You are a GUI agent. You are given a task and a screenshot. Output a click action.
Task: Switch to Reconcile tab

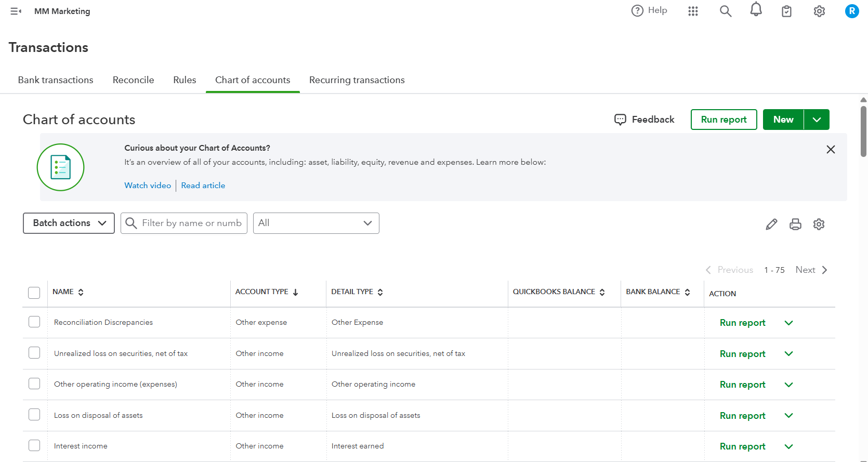pyautogui.click(x=133, y=80)
